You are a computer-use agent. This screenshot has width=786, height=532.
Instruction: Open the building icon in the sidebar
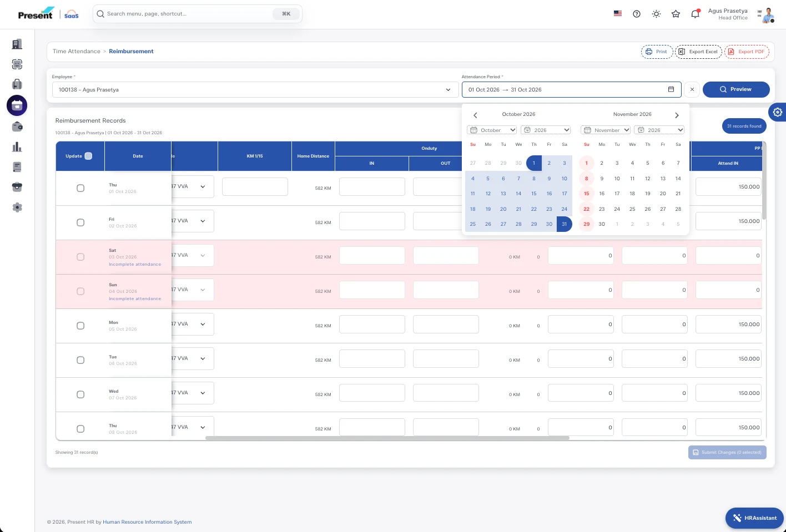coord(17,44)
